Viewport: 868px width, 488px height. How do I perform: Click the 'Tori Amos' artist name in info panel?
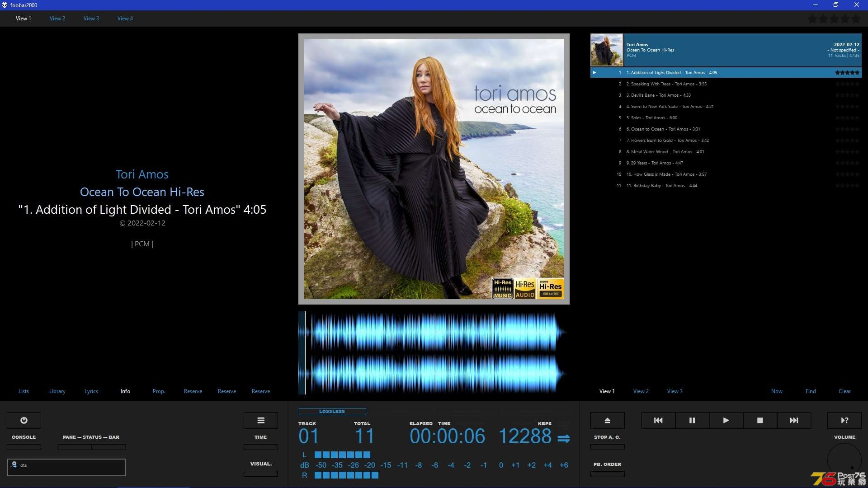(x=142, y=174)
